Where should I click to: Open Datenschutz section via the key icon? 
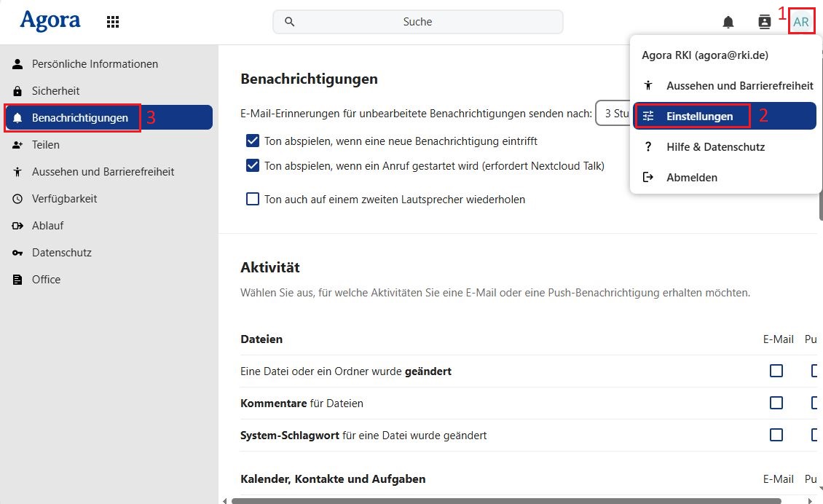(x=18, y=253)
